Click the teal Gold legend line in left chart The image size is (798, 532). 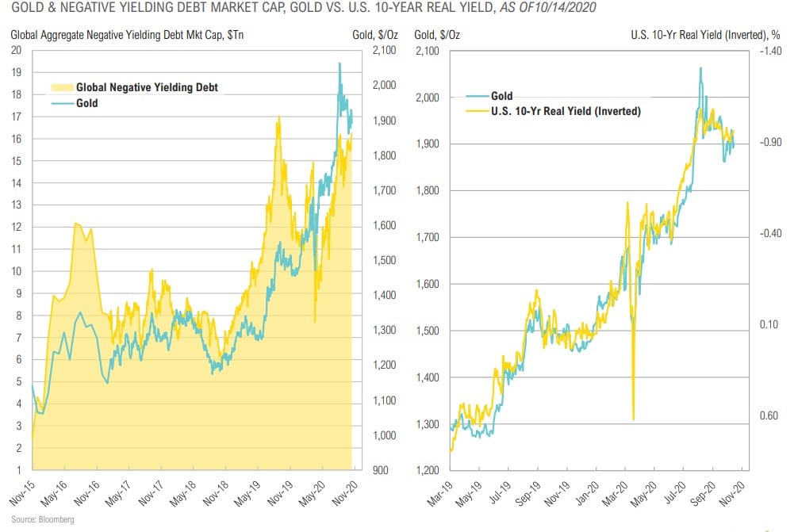[62, 103]
